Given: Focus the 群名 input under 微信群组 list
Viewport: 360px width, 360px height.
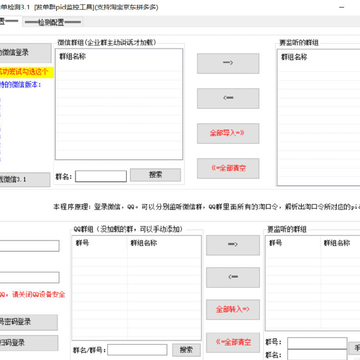Looking at the screenshot, I should pyautogui.click(x=101, y=176).
